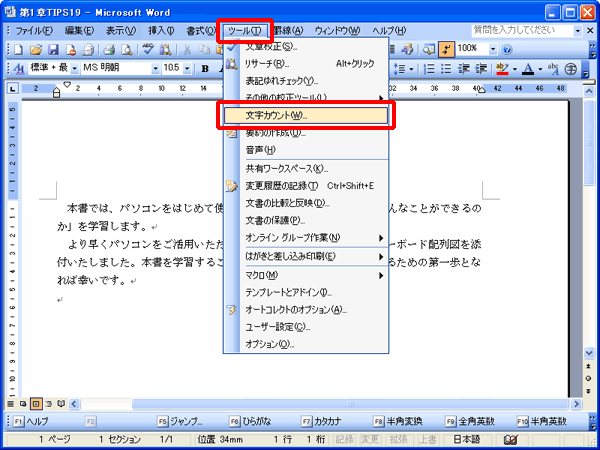
Task: Open the style dropdown 標準 + 最
Action: (x=74, y=69)
